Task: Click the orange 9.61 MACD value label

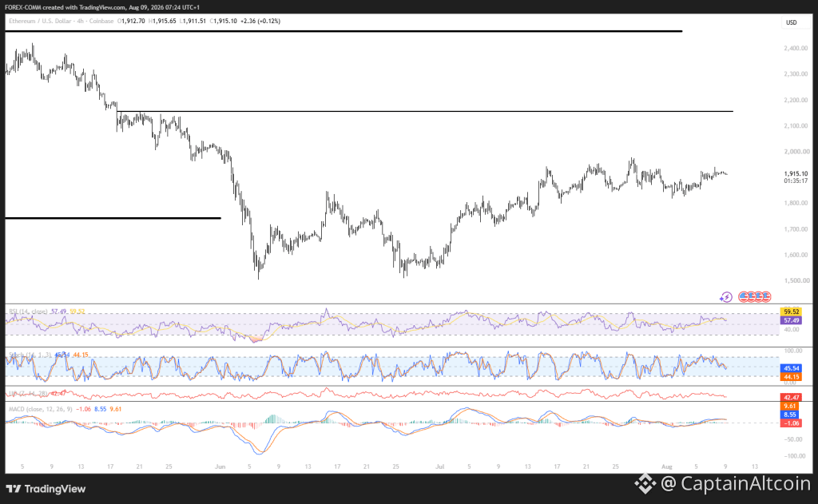Action: coord(790,406)
